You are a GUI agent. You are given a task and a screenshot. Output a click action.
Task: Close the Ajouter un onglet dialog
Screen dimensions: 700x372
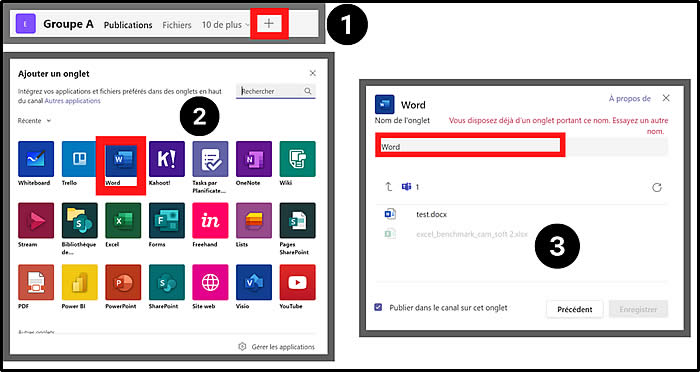(x=312, y=73)
